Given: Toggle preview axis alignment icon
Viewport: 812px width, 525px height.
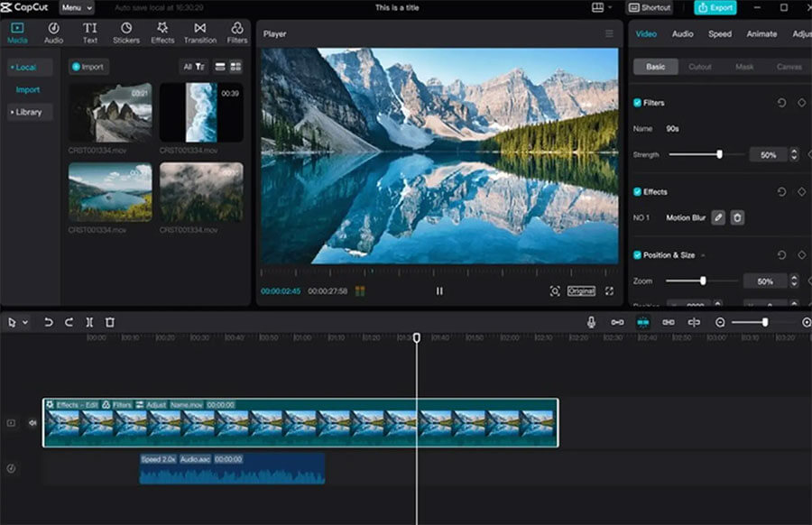Looking at the screenshot, I should tap(694, 322).
